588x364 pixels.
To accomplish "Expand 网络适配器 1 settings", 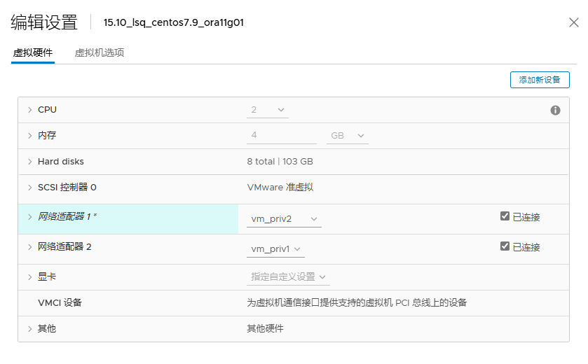I will 30,217.
